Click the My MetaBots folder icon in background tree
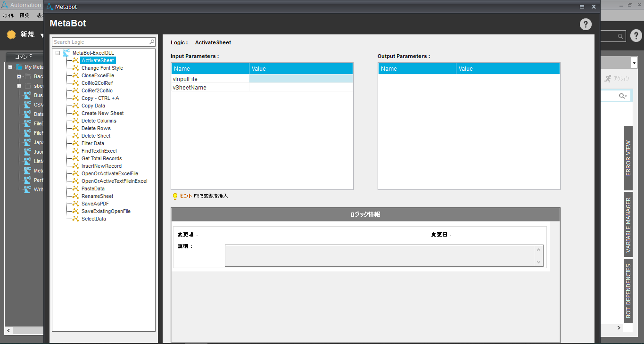 (19, 67)
